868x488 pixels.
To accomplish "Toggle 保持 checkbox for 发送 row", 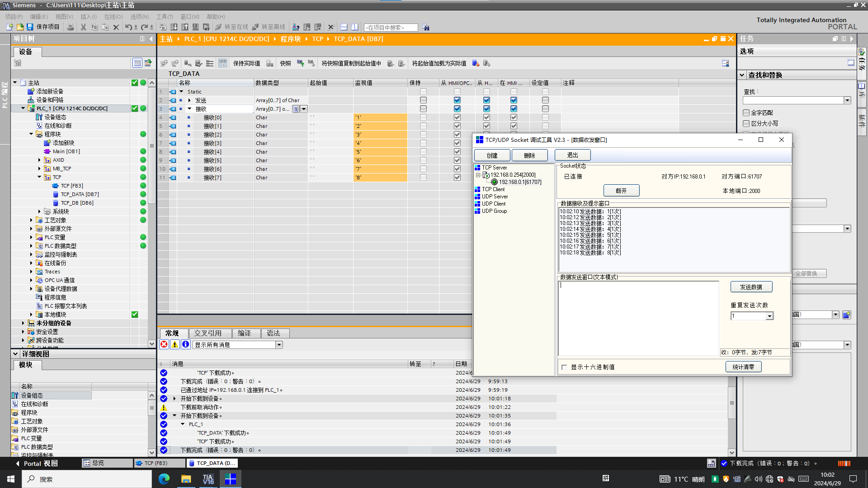I will pos(423,100).
